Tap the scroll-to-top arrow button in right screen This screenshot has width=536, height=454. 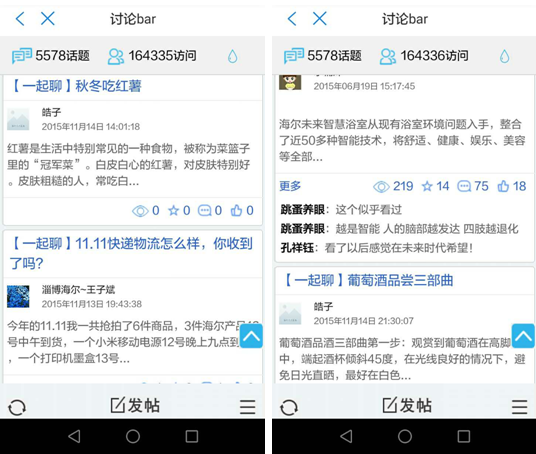pyautogui.click(x=523, y=336)
